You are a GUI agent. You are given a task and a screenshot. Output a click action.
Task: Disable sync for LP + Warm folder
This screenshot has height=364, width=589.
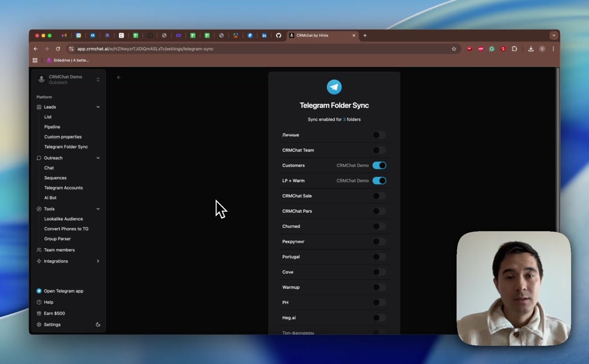379,180
